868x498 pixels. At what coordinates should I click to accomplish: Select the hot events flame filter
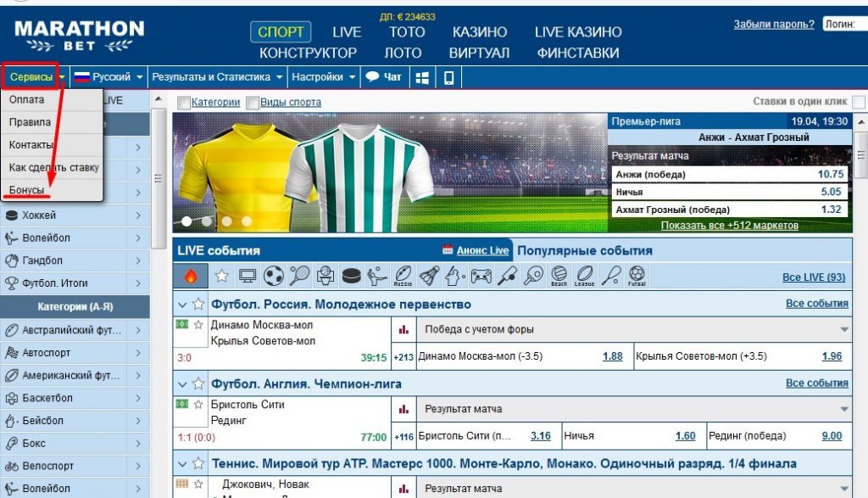pos(191,276)
